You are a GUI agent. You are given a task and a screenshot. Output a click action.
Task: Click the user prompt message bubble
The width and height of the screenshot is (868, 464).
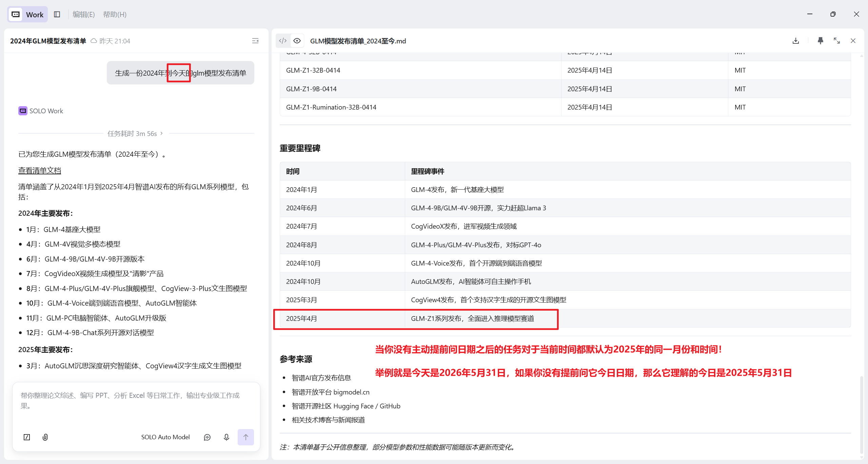[x=180, y=73]
